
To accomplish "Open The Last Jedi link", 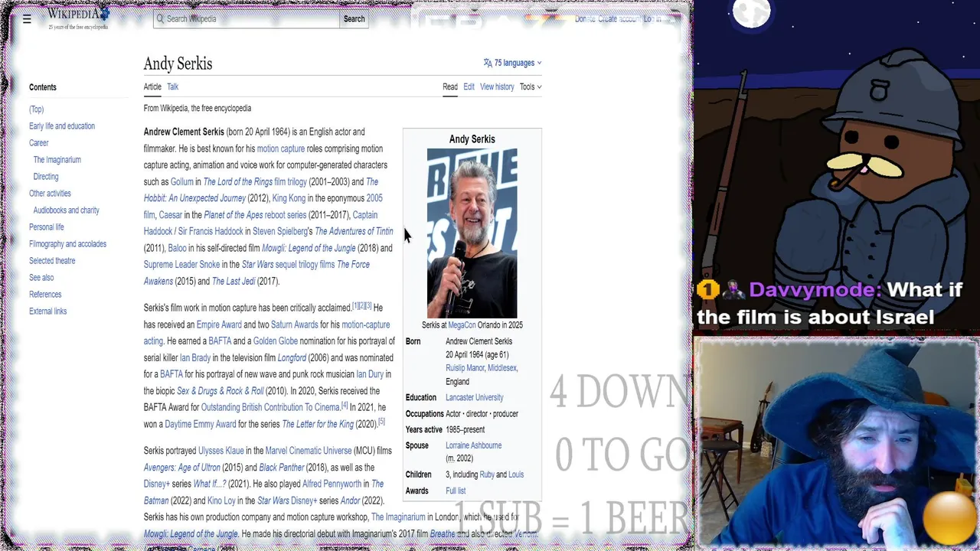I will (x=234, y=281).
